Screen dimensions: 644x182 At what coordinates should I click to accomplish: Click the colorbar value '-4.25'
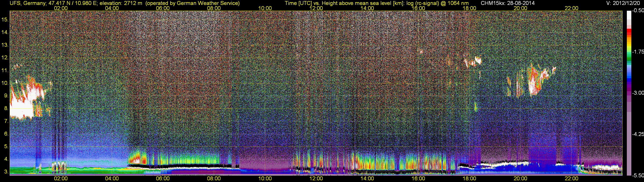638,134
